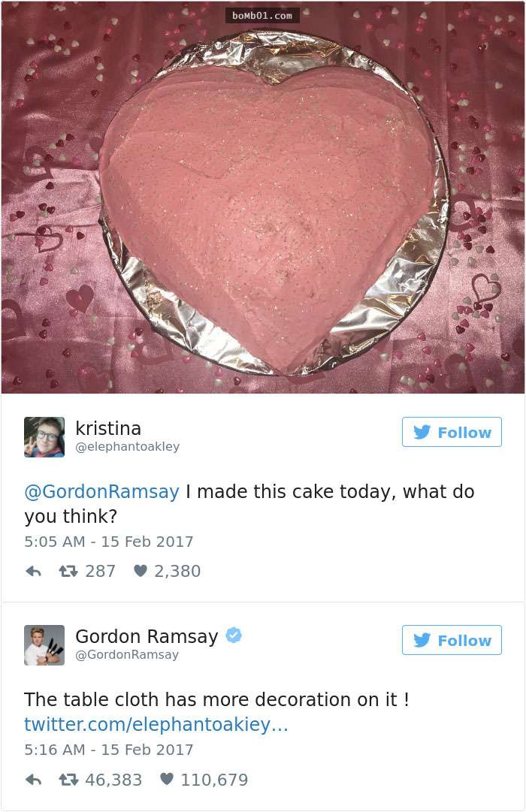Retweet Gordon Ramsay's tweet with 46,383 retweets
This screenshot has width=526, height=812.
(x=68, y=780)
